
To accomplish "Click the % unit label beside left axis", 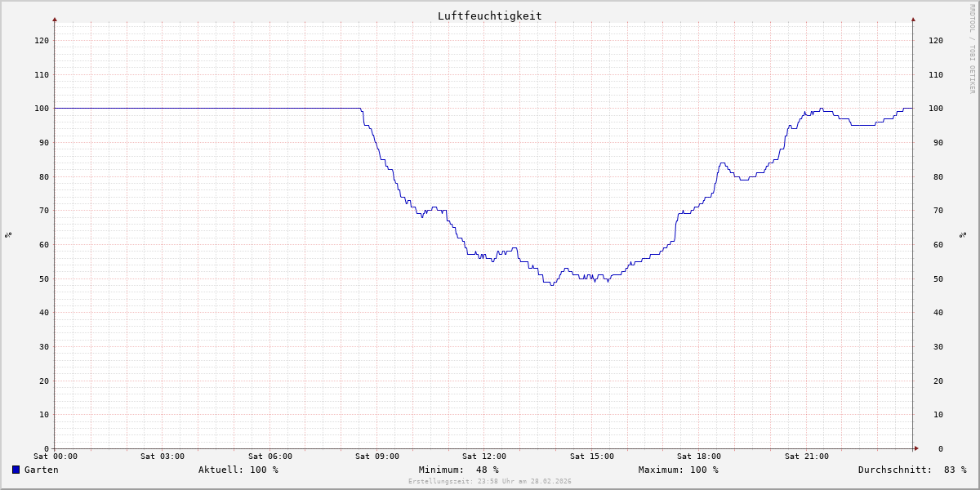I will (x=8, y=234).
